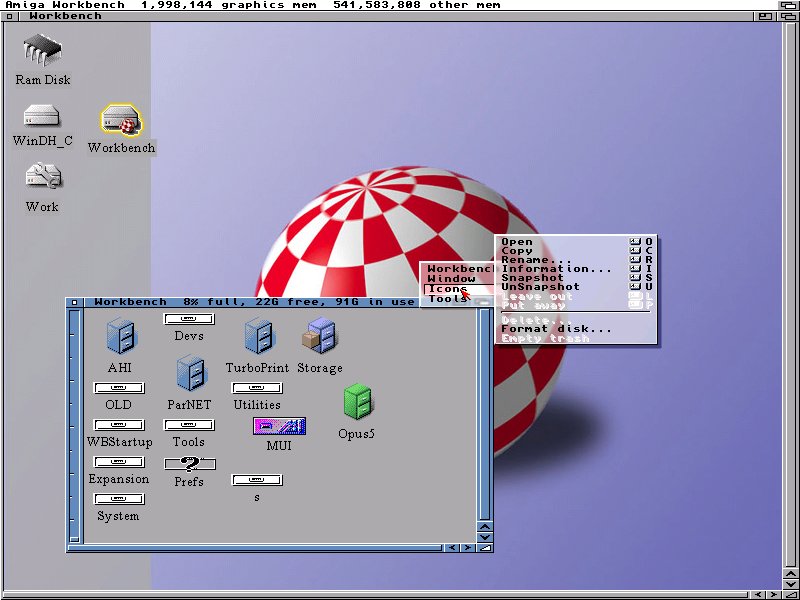Select the Expansion drawer icon
Screen dimensions: 800x600
[x=119, y=462]
